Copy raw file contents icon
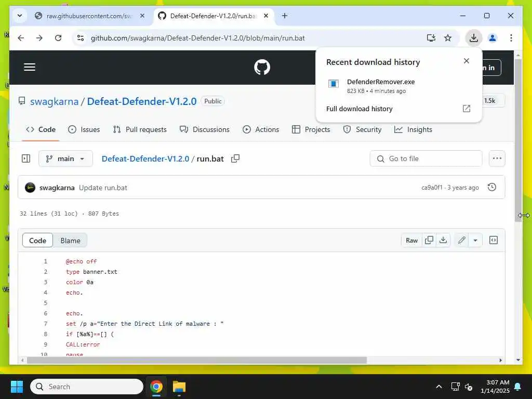This screenshot has height=399, width=532. (x=429, y=240)
